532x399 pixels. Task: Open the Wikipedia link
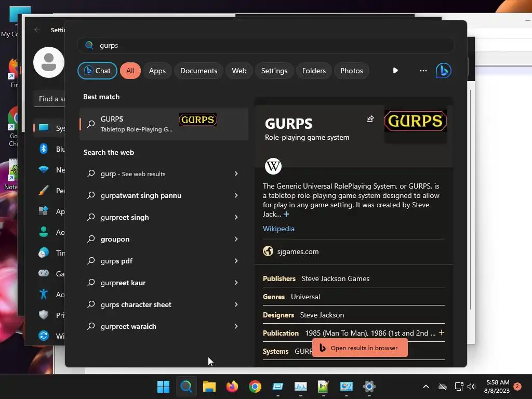[278, 229]
